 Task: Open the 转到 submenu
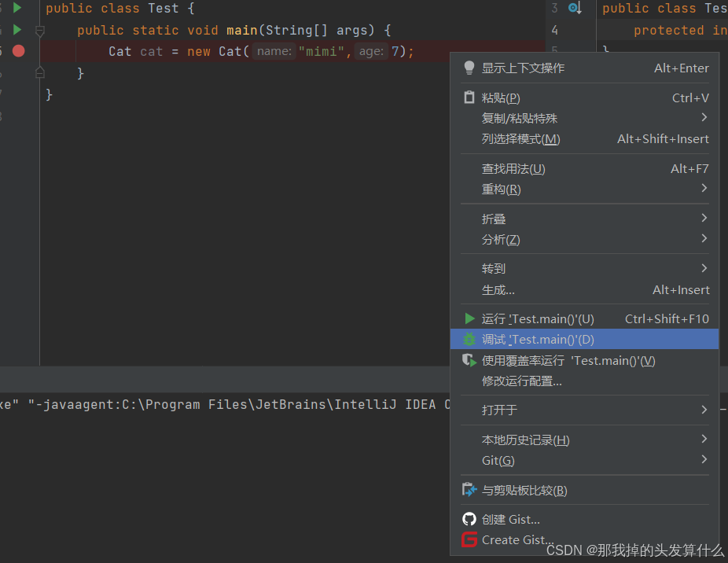(x=585, y=269)
